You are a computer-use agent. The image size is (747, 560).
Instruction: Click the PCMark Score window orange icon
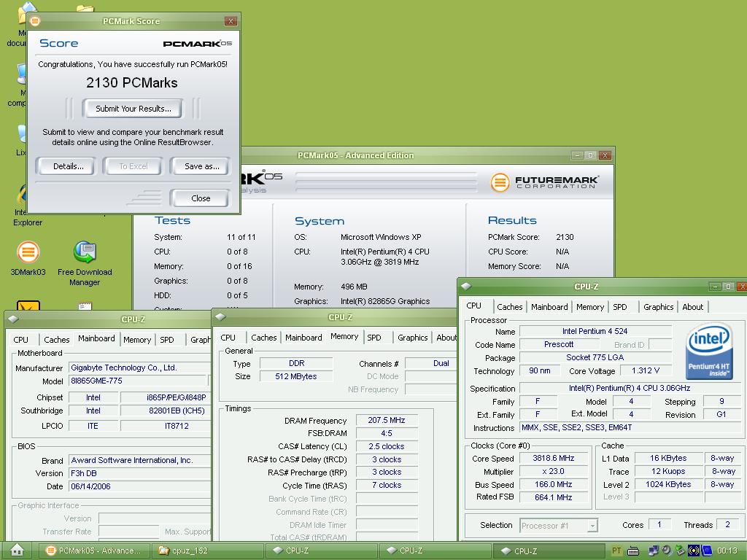(35, 21)
